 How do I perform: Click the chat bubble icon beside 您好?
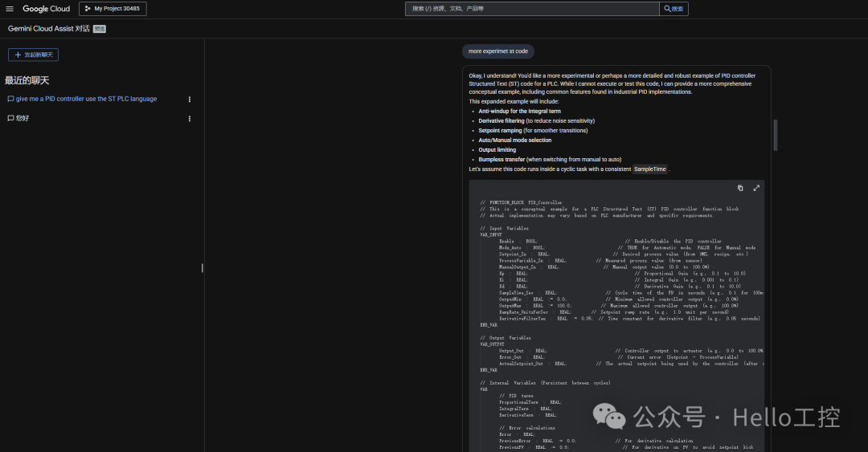pyautogui.click(x=10, y=118)
